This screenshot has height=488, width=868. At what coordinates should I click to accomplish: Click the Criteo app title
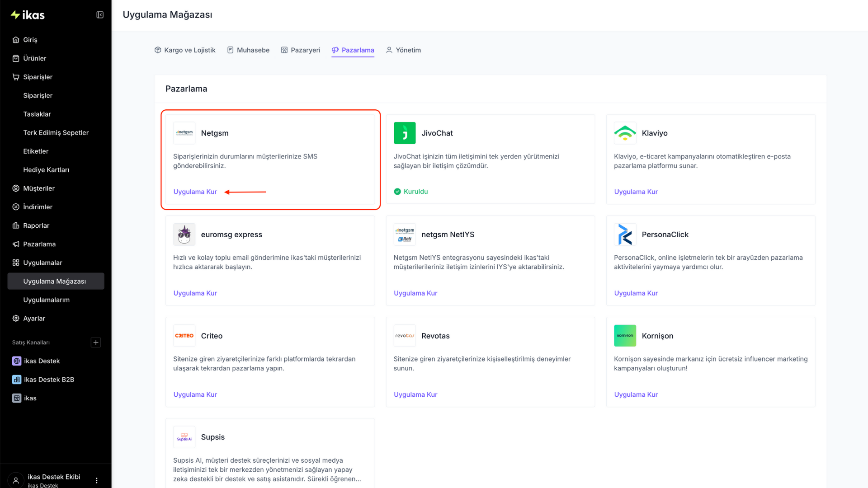[212, 335]
